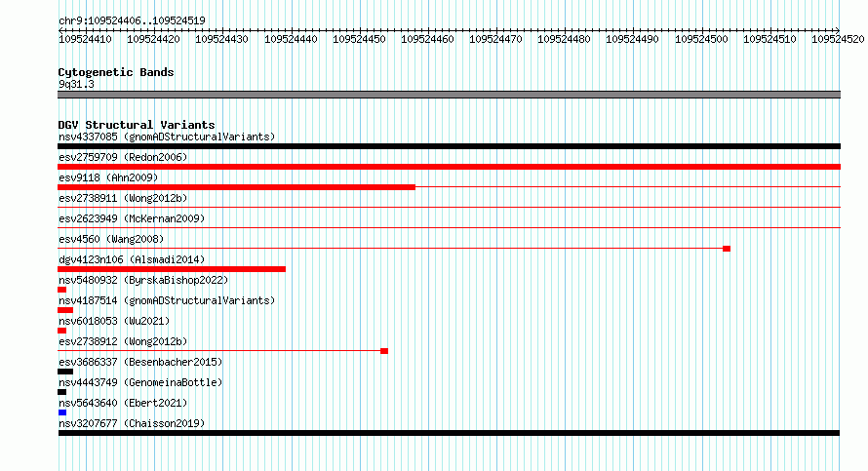Click the small red nsv6018053 block
Image resolution: width=868 pixels, height=471 pixels.
[62, 331]
